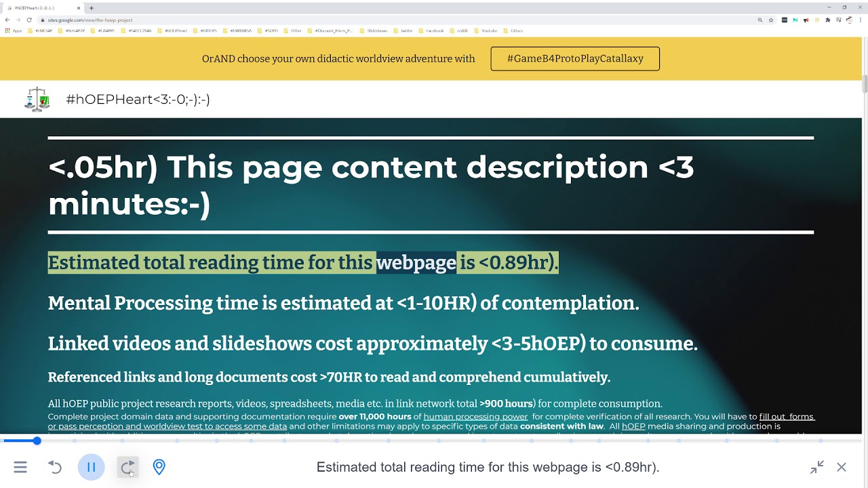Click the page vertical scrollbar thumb

(865, 85)
